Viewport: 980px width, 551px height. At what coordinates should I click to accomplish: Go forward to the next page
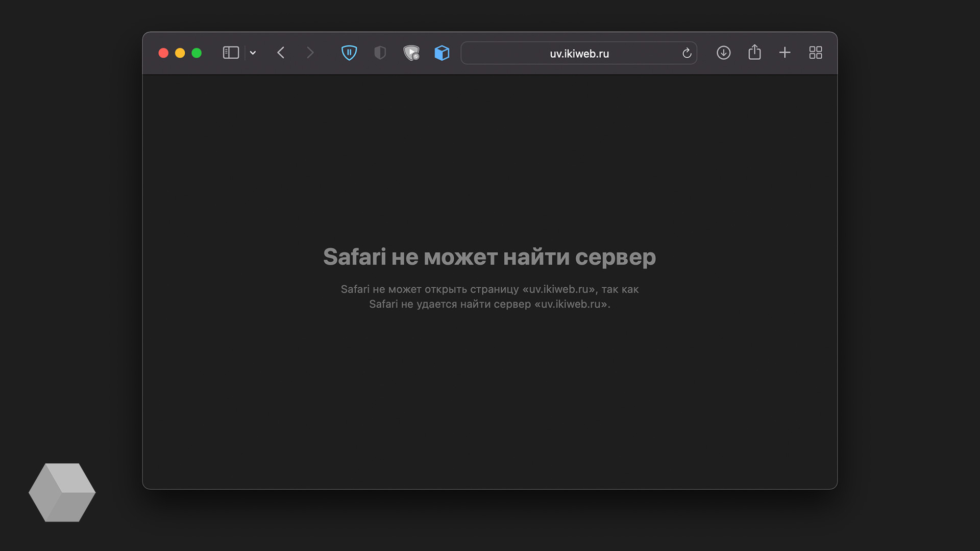[x=310, y=53]
